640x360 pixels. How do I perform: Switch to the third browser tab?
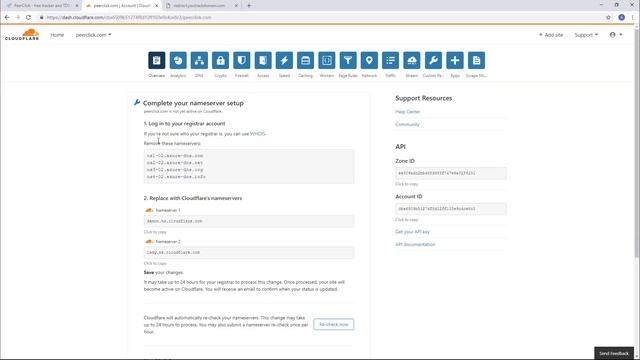pyautogui.click(x=202, y=6)
